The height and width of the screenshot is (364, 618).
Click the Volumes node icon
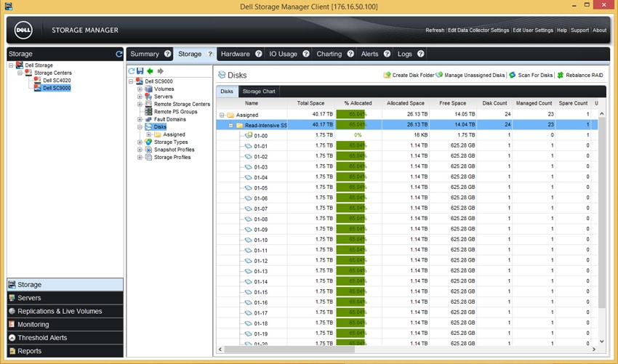148,89
